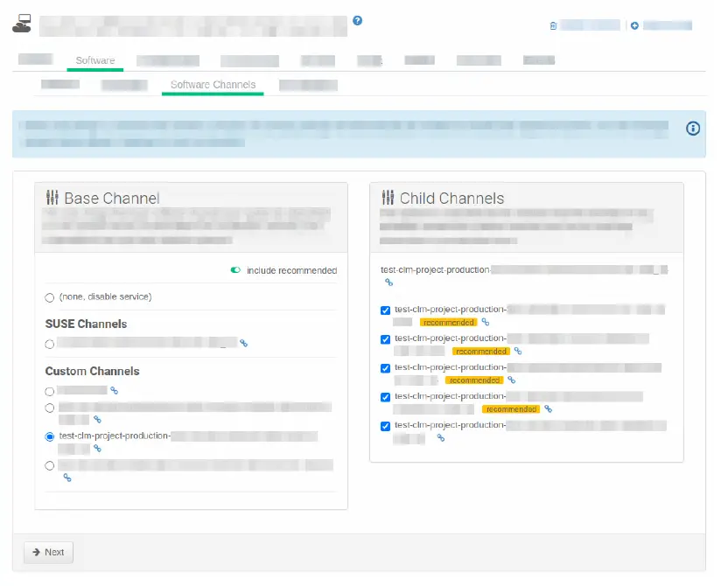
Task: Select the none, disable service radio button
Action: 50,297
